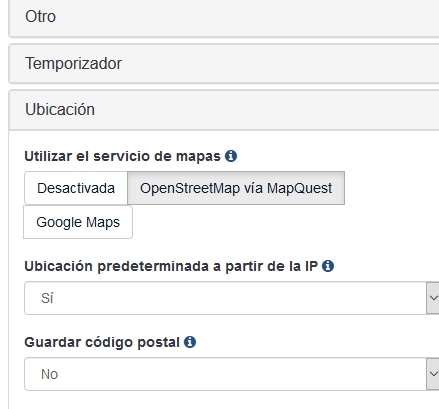Open info icon for Utilizar el servicio de mapas
The height and width of the screenshot is (409, 439).
(231, 156)
